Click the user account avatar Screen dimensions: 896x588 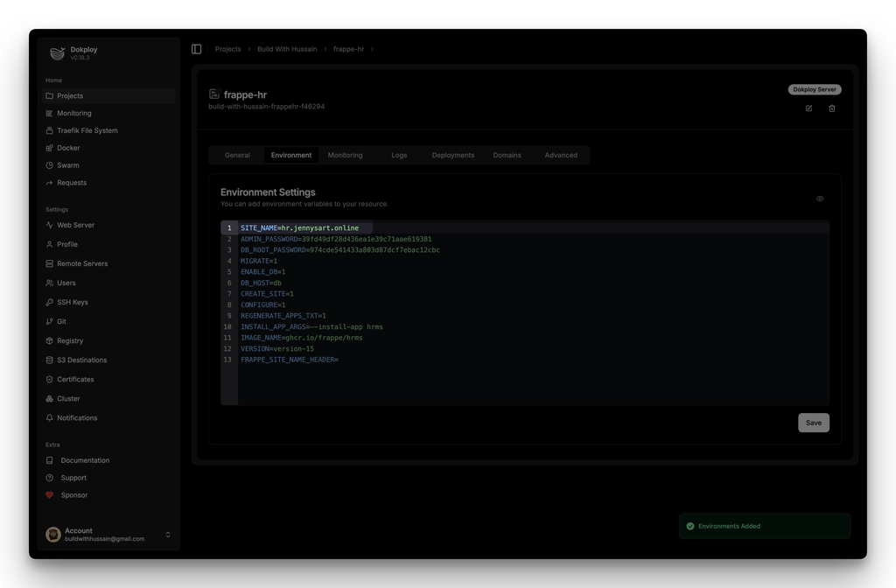pos(53,535)
